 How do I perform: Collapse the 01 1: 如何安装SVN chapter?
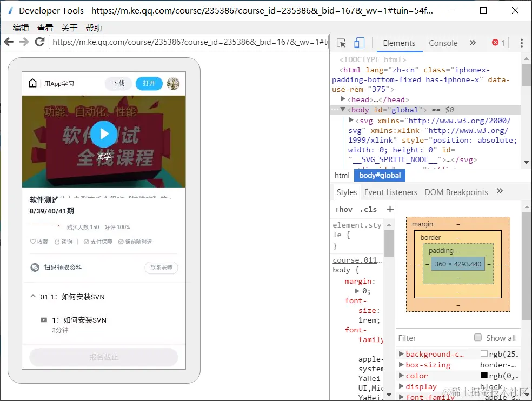[33, 296]
